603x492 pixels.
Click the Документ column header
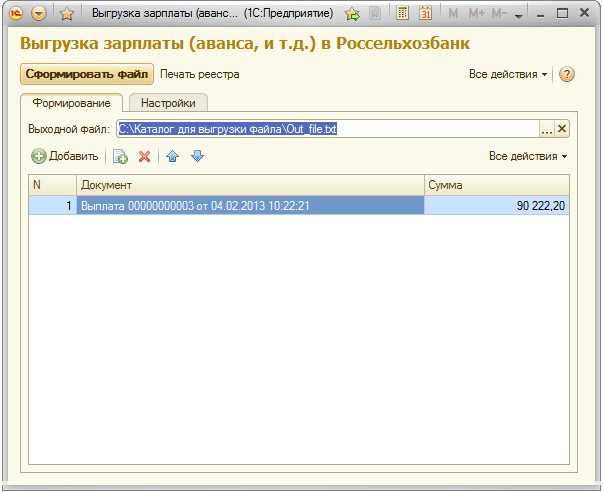[x=250, y=185]
